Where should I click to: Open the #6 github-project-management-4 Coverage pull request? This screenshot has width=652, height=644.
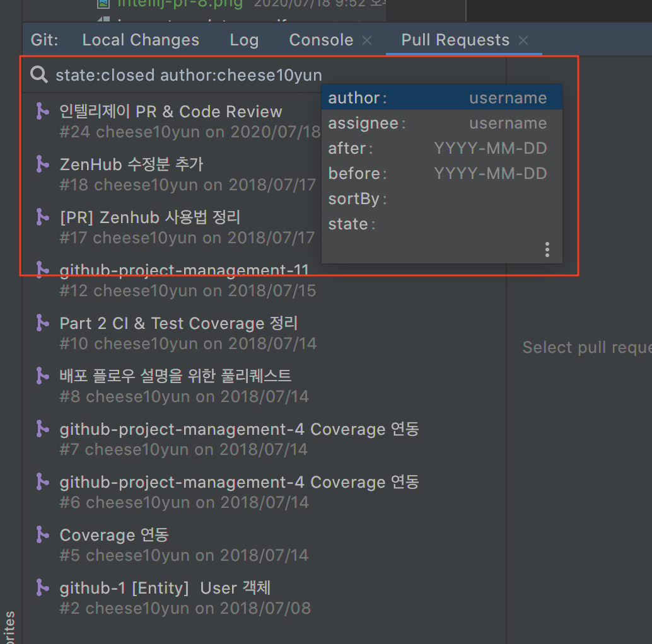click(239, 482)
